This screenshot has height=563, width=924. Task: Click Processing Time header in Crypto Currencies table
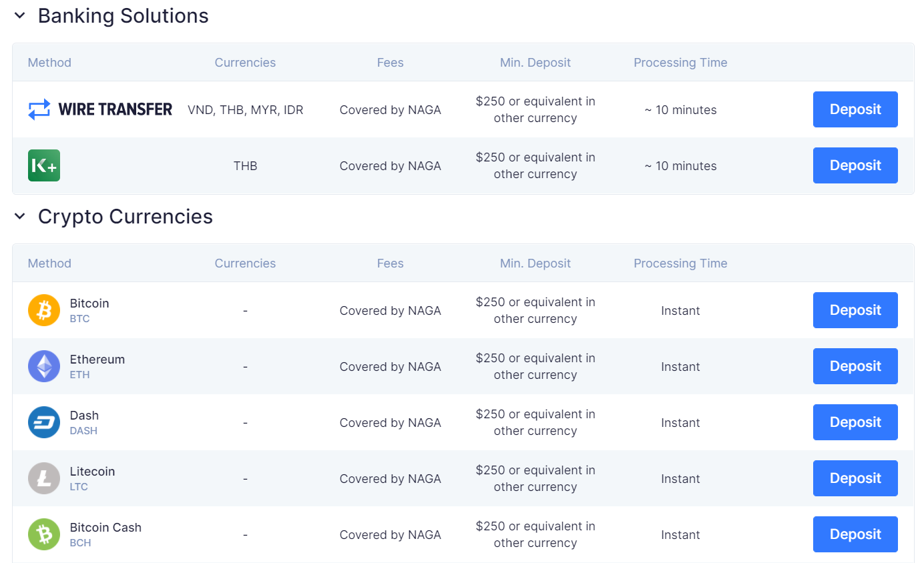click(680, 263)
